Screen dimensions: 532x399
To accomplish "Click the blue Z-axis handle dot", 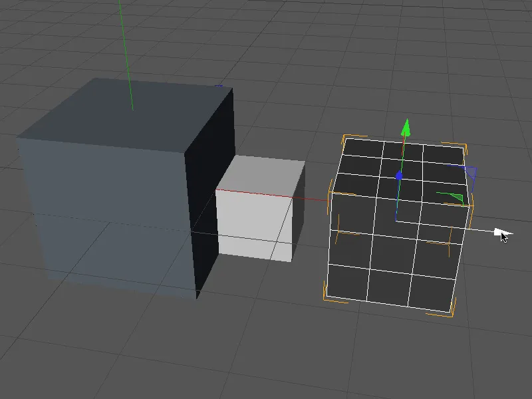I will (x=399, y=176).
